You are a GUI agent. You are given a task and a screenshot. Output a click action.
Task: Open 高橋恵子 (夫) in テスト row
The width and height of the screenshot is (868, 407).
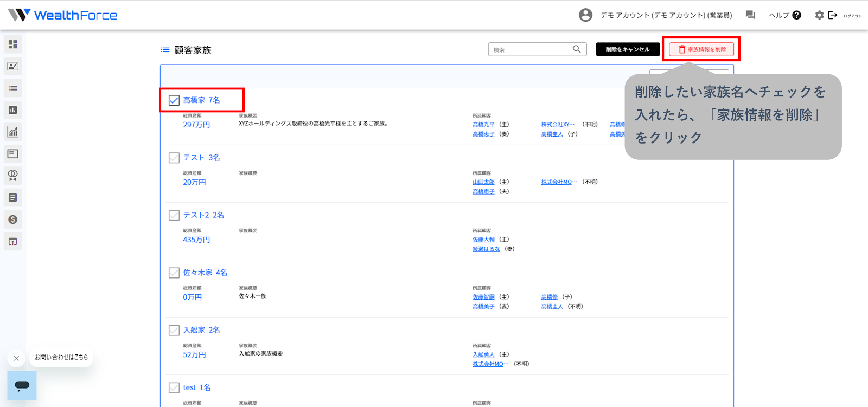coord(483,192)
